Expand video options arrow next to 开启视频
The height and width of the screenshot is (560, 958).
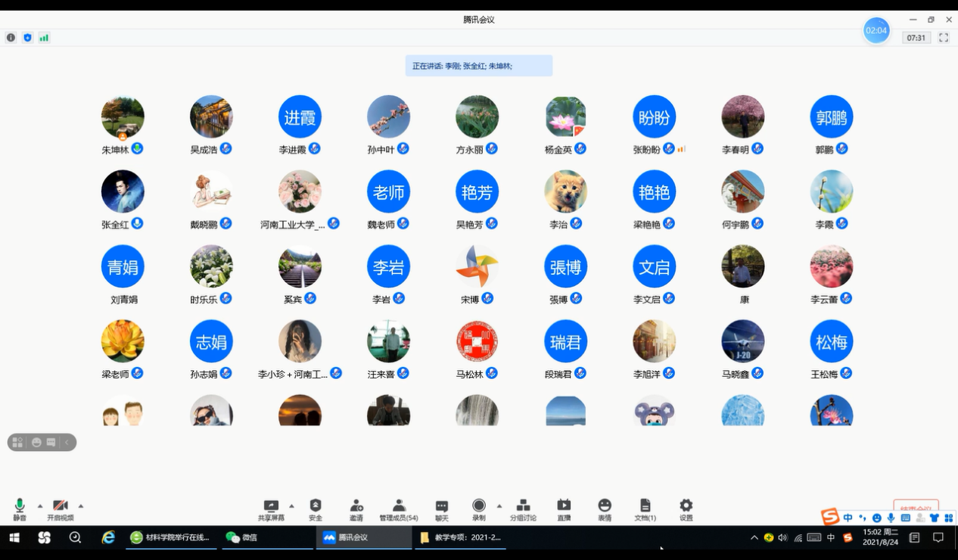81,506
